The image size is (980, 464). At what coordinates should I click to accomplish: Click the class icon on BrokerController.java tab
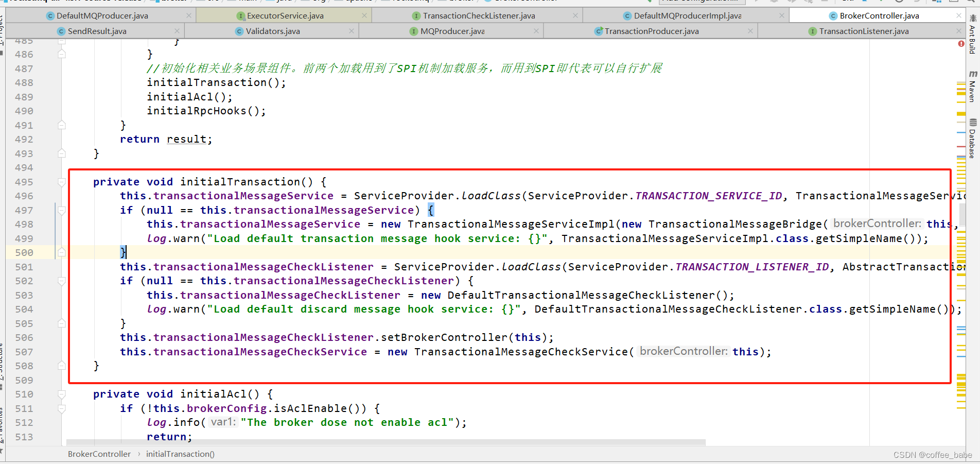[x=833, y=16]
